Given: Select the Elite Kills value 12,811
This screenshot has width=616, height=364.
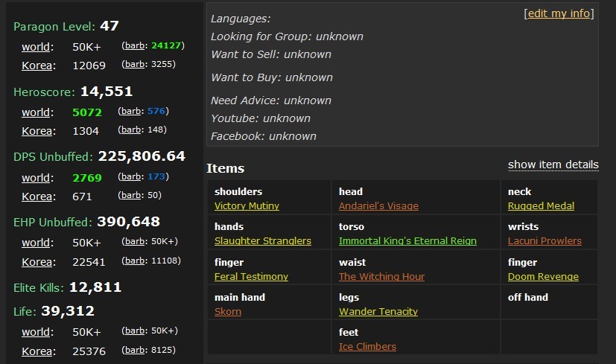Looking at the screenshot, I should [95, 287].
